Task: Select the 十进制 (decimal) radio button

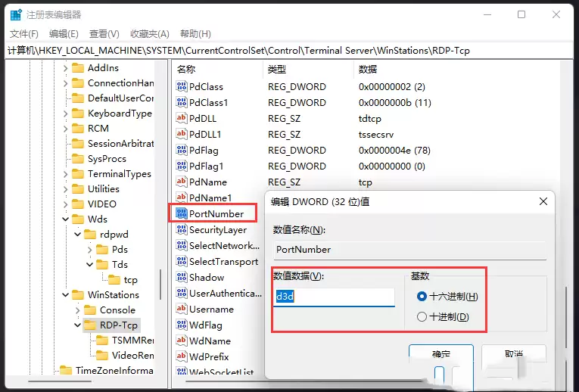Action: pyautogui.click(x=422, y=317)
